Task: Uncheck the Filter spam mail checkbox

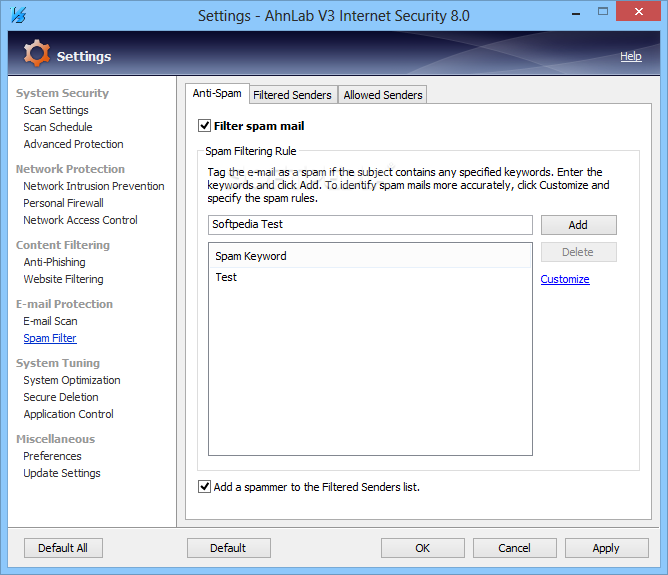Action: (204, 126)
